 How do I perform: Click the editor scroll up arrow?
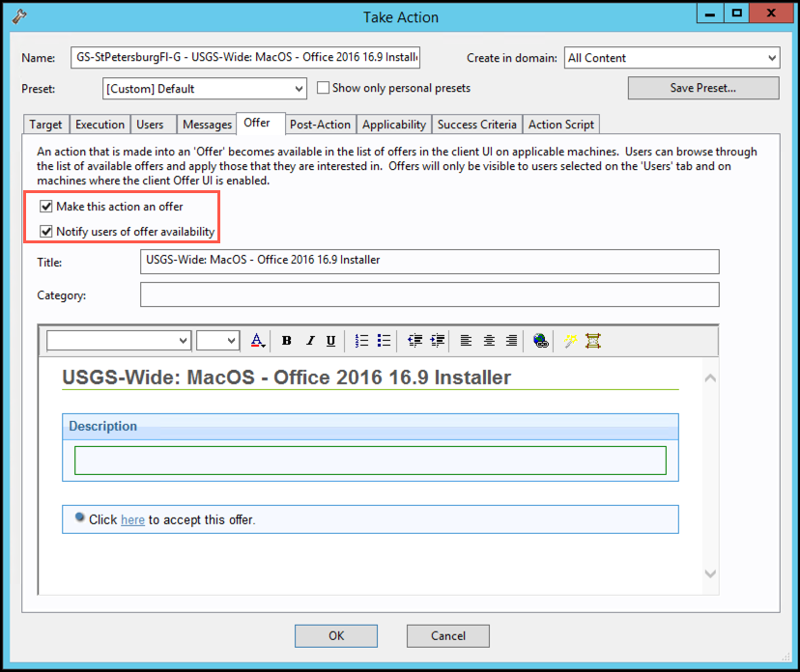[x=710, y=378]
